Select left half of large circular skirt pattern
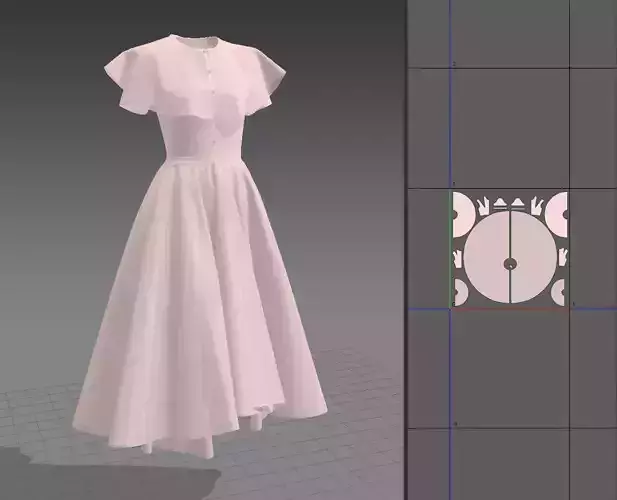Image resolution: width=617 pixels, height=500 pixels. (485, 258)
